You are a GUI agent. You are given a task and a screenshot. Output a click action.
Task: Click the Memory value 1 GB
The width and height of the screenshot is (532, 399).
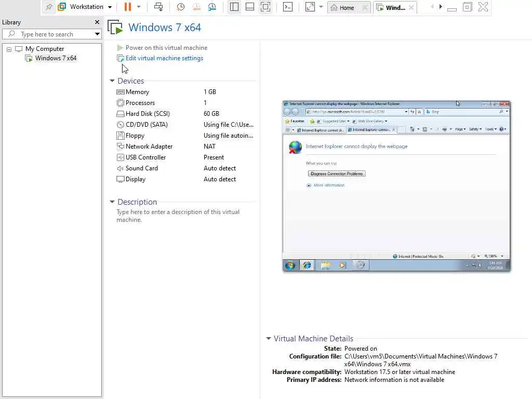(x=210, y=92)
